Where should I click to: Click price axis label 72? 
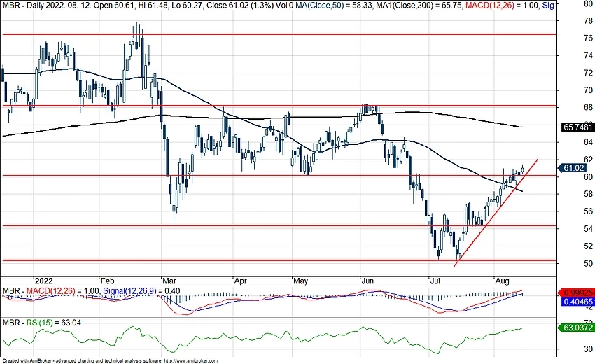589,73
